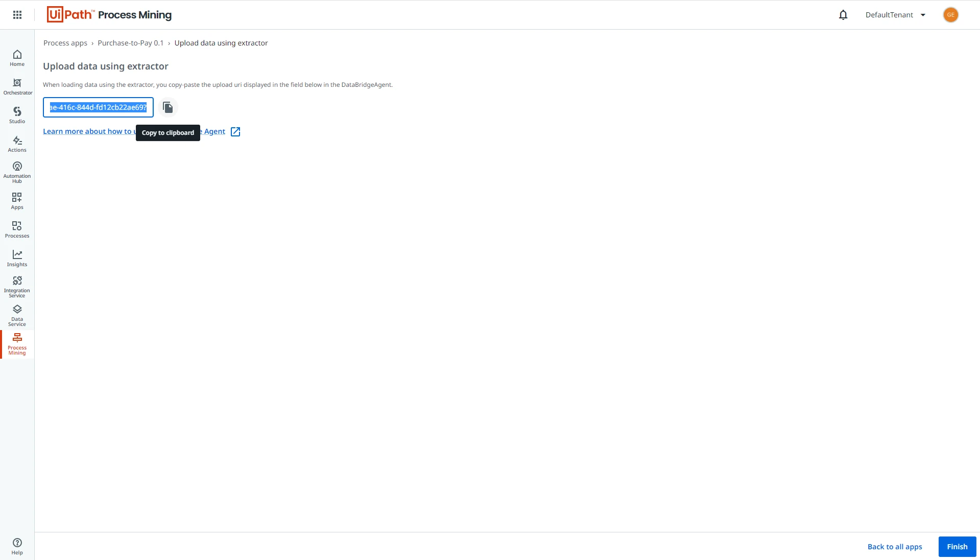Open Integration Service from the sidebar
This screenshot has height=560, width=980.
click(x=17, y=287)
